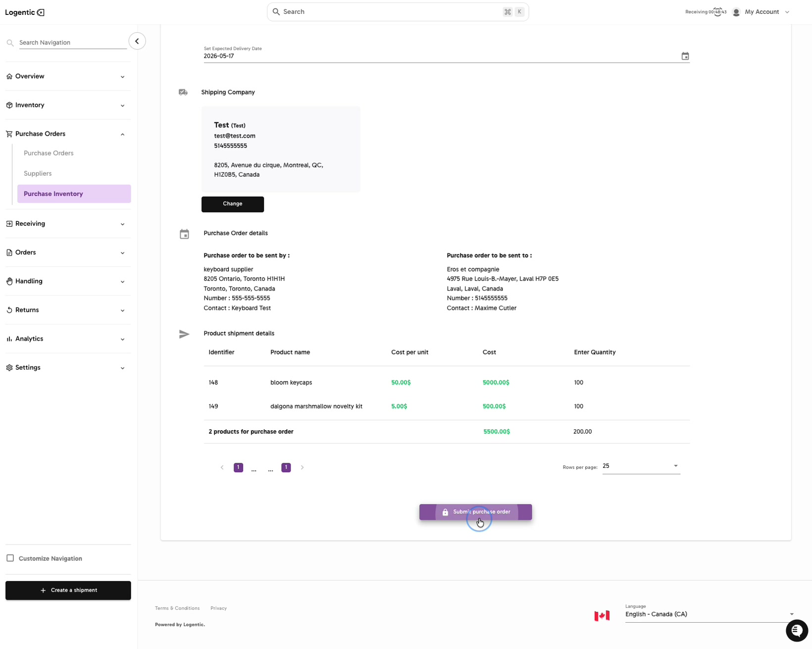
Task: Go to previous page arrow in pagination
Action: [x=222, y=467]
